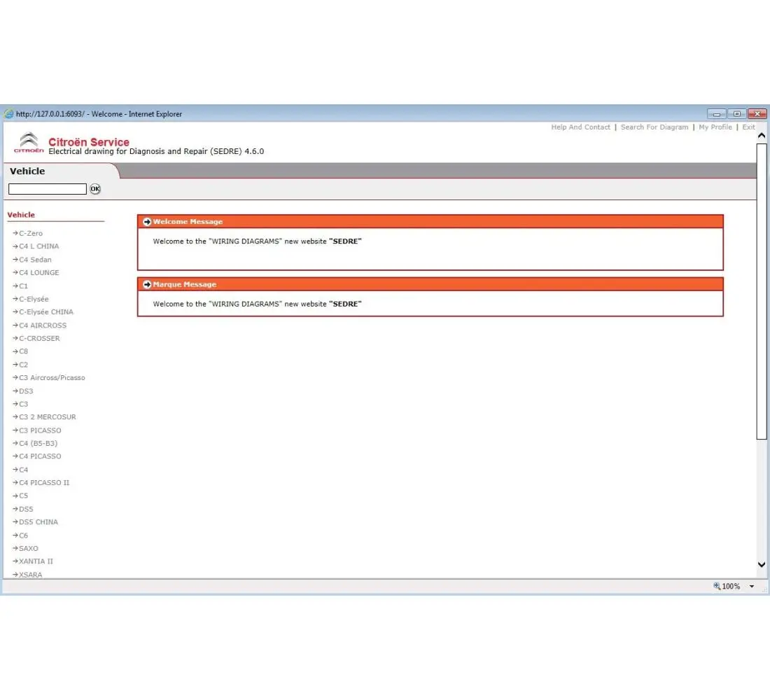The image size is (770, 700).
Task: Open My Profile link
Action: (x=715, y=127)
